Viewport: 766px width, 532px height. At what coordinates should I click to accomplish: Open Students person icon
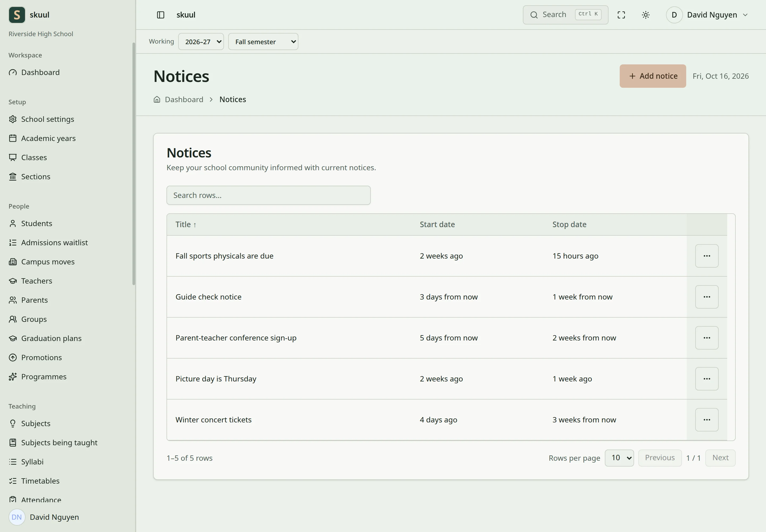click(13, 223)
